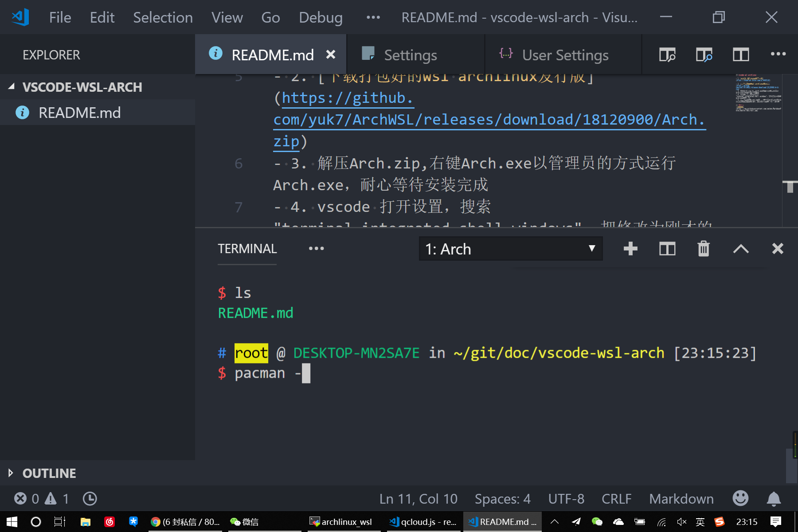Follow the github ArchWSL download link
Viewport: 798px width, 532px height.
[489, 120]
